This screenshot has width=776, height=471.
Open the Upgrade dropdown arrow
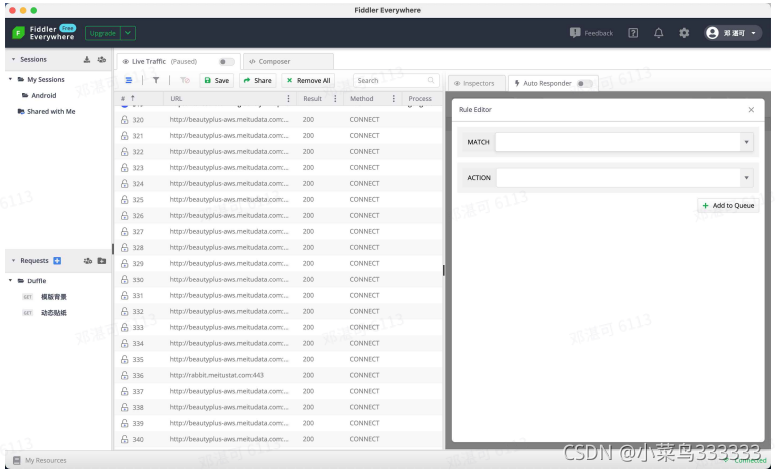click(128, 33)
